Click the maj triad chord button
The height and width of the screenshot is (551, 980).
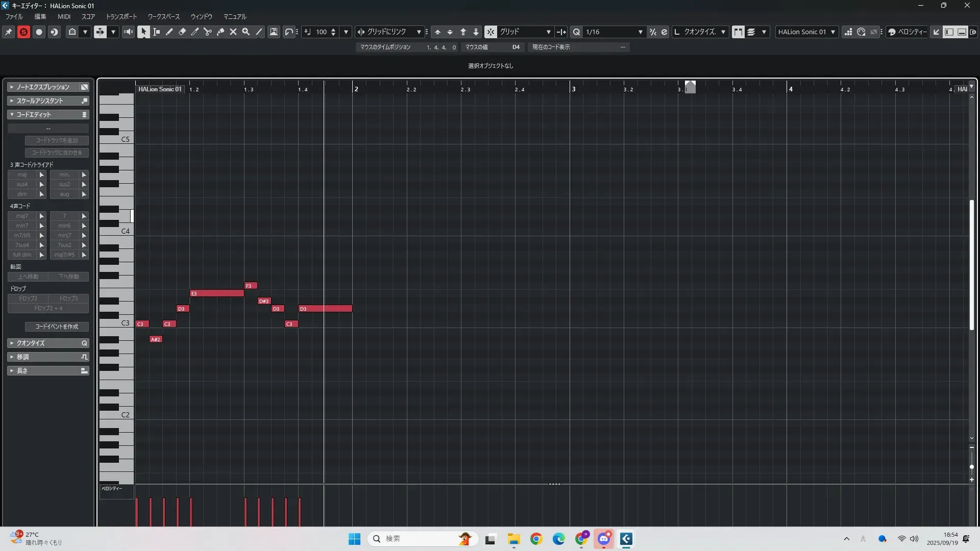[x=22, y=174]
